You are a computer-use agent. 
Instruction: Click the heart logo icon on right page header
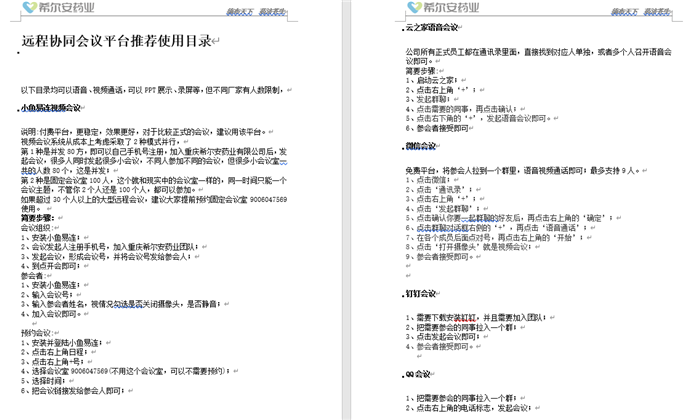(416, 10)
